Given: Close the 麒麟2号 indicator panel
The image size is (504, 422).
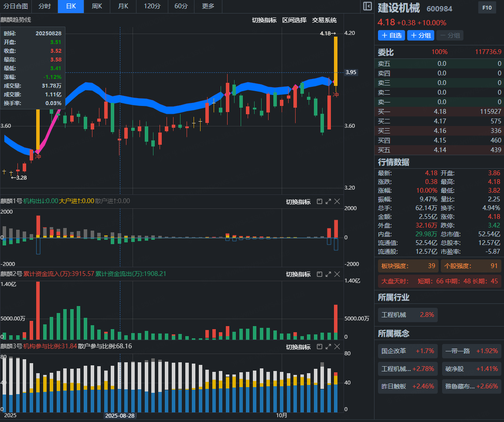Looking at the screenshot, I should [337, 274].
